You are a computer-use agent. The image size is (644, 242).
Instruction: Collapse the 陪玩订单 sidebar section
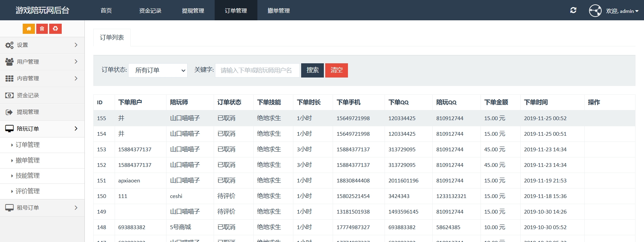42,129
